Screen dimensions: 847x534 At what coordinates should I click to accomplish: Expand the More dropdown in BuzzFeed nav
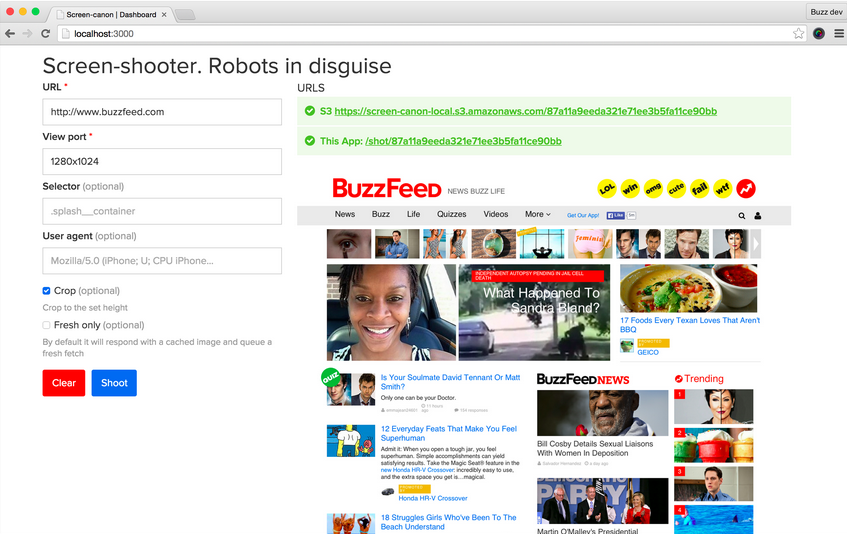coord(537,214)
